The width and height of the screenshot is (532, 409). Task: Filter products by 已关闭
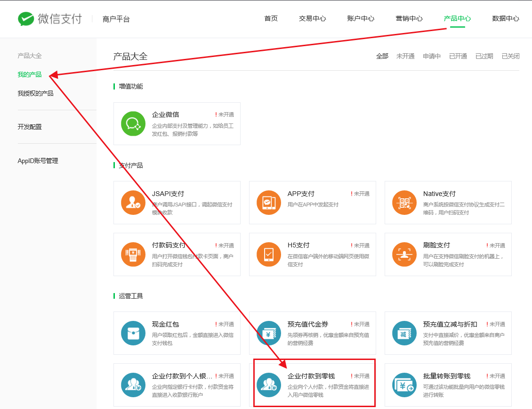tap(511, 56)
